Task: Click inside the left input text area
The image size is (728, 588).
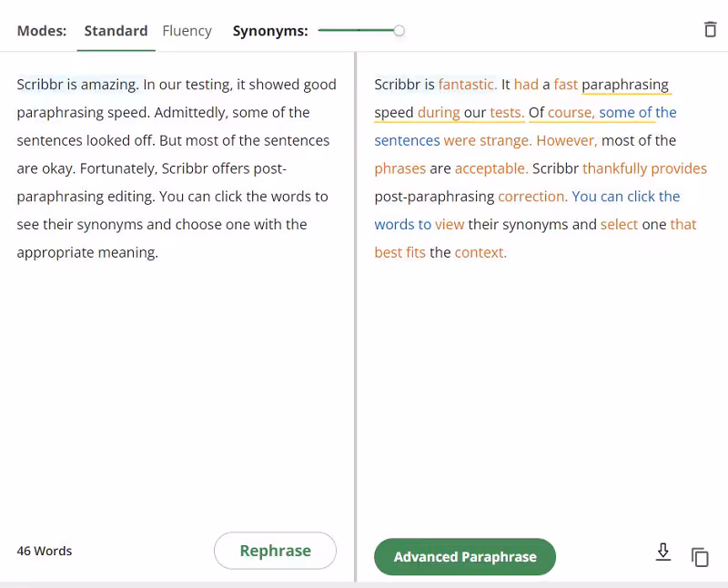Action: point(177,382)
